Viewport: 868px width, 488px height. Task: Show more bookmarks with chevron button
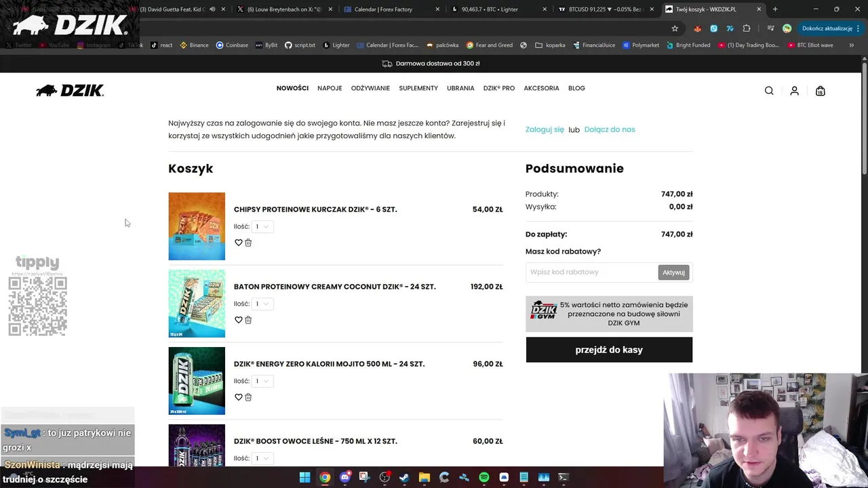coord(850,45)
